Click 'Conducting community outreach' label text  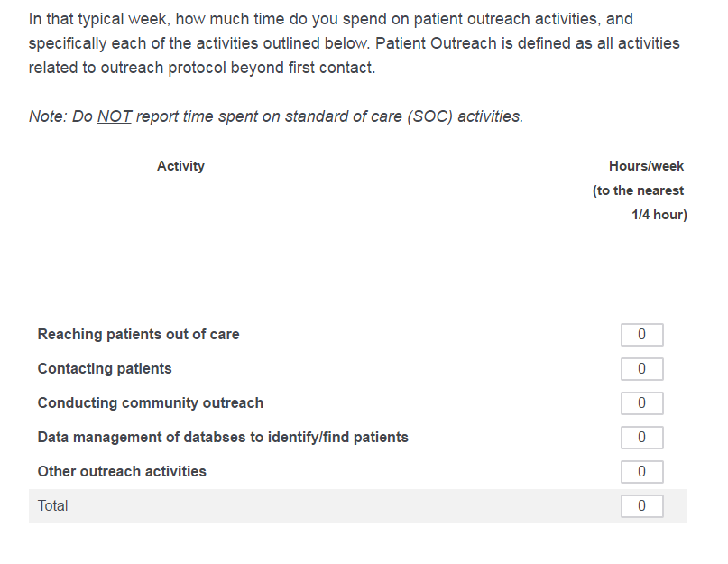(x=151, y=403)
